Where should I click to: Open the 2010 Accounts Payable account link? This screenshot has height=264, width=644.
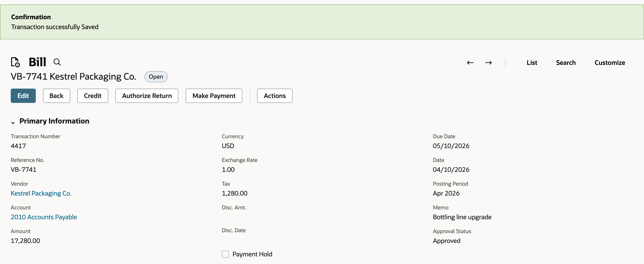(x=44, y=217)
